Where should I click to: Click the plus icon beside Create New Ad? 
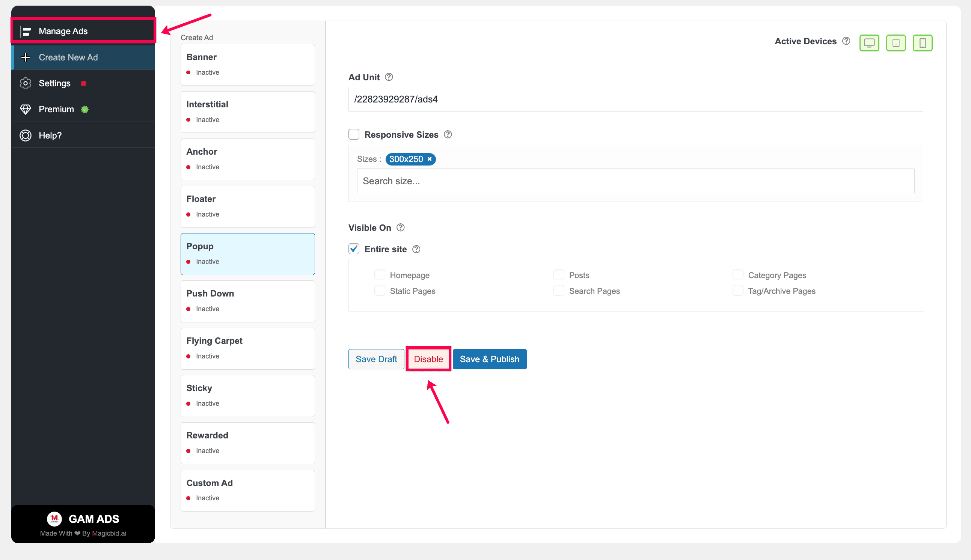click(26, 57)
